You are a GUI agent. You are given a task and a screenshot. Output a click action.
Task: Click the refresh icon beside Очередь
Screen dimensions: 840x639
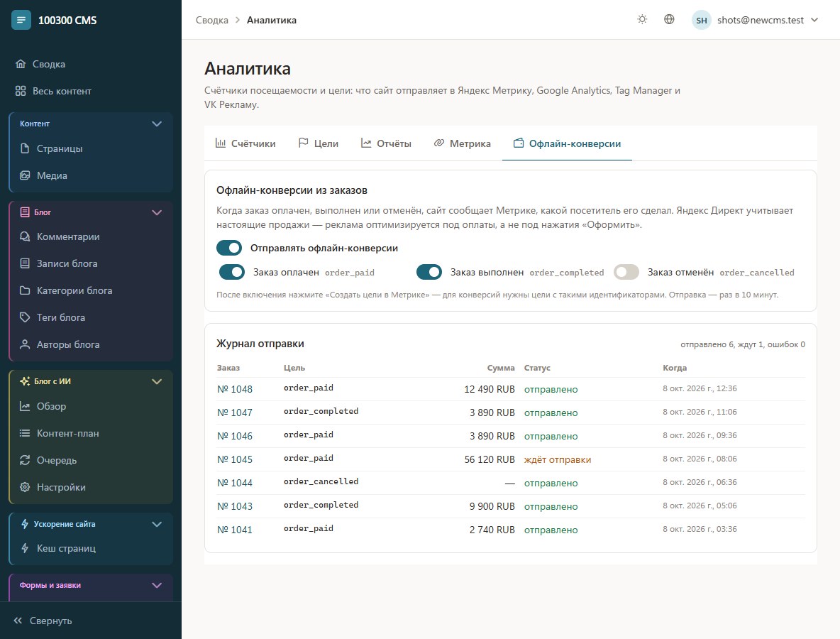click(x=25, y=460)
